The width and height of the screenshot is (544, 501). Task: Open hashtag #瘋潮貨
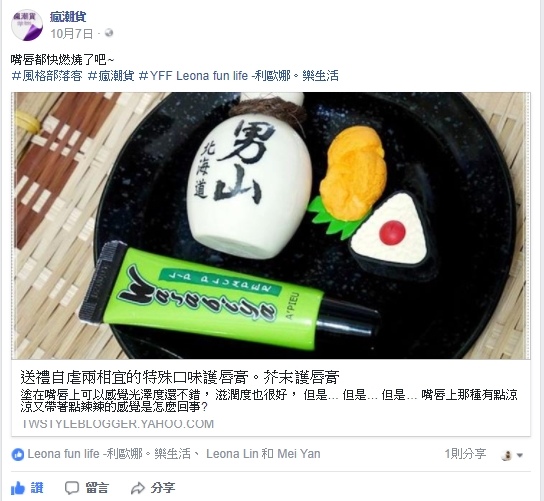coord(111,76)
